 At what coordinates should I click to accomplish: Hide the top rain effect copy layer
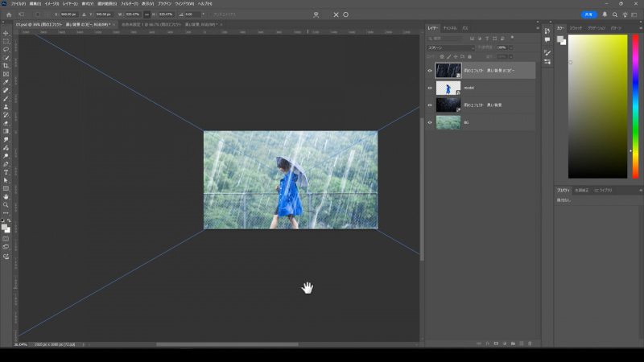coord(430,71)
